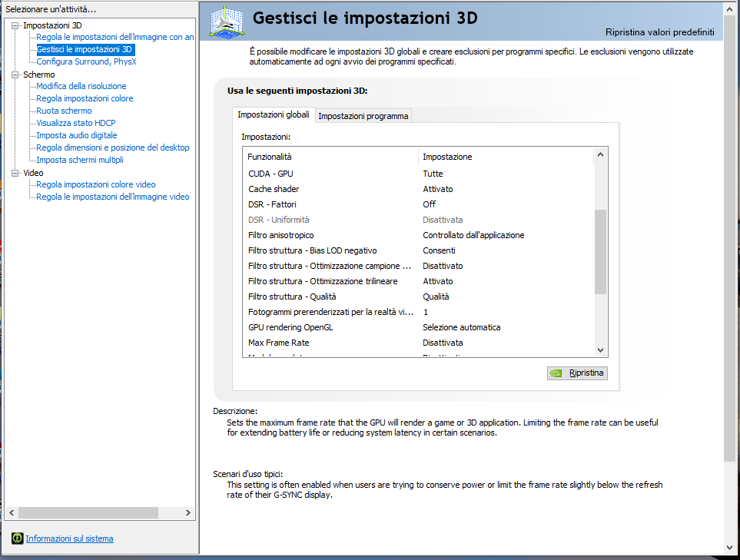
Task: Click the settings list vertical scrollbar thumb
Action: pyautogui.click(x=601, y=251)
